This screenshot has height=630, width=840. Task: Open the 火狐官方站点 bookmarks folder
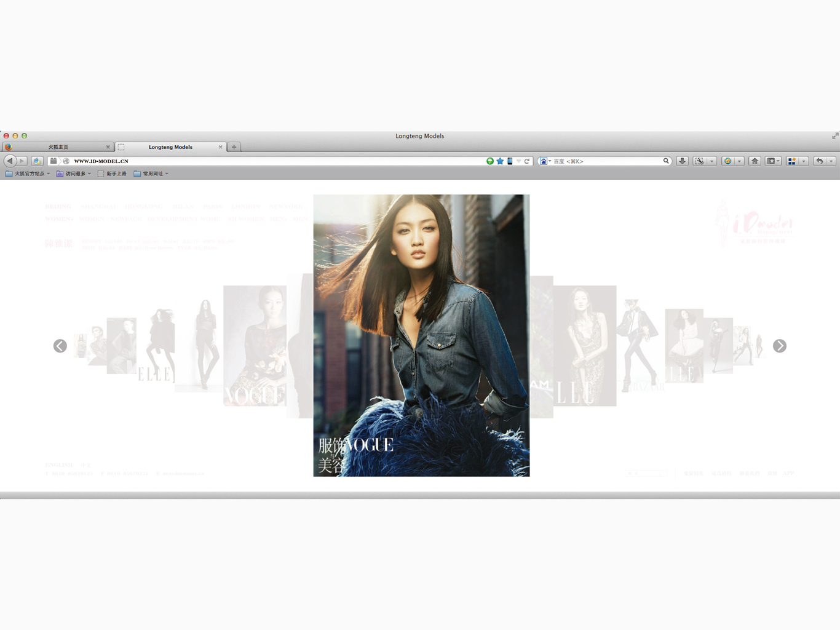(x=28, y=173)
